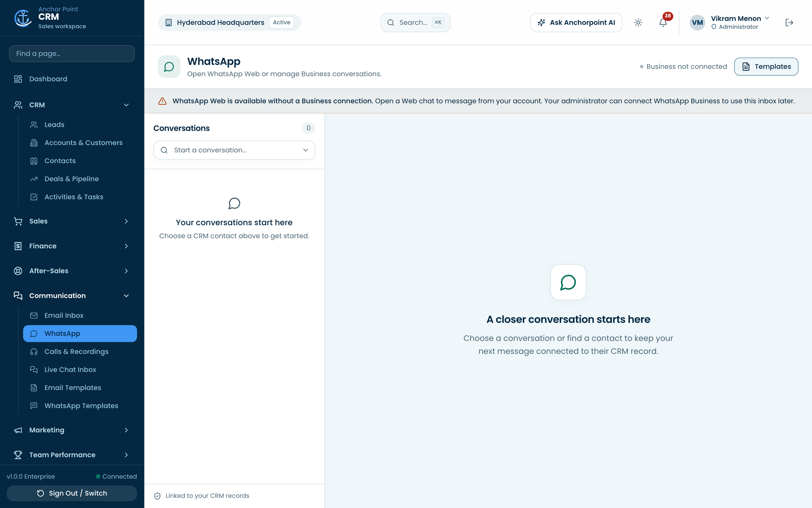Open Calls & Recordings page
Image resolution: width=812 pixels, height=508 pixels.
(x=80, y=351)
